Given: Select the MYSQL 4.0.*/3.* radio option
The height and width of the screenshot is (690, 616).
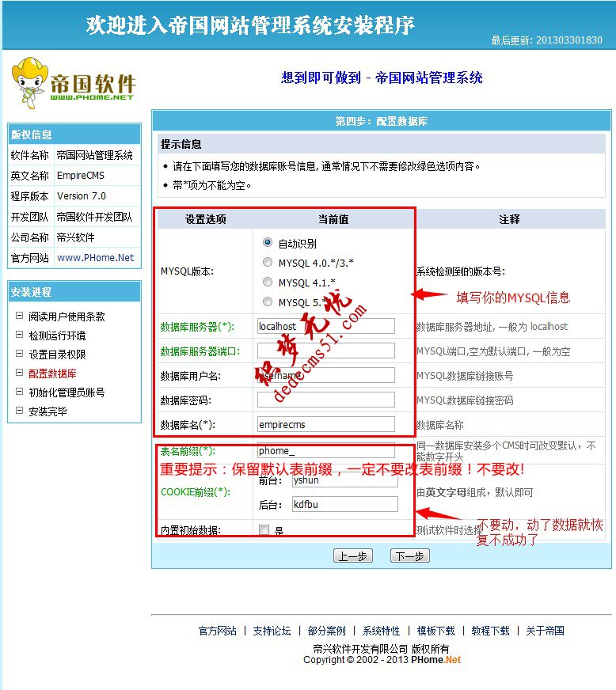Looking at the screenshot, I should 268,262.
